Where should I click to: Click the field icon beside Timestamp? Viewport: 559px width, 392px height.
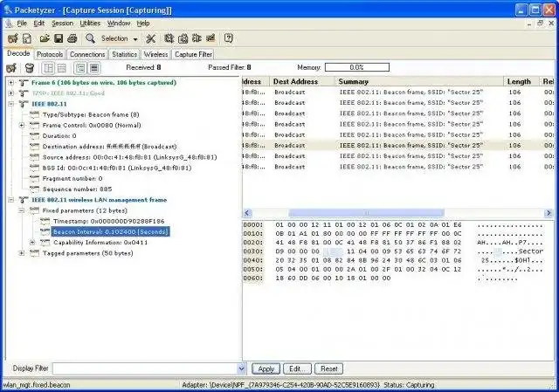pyautogui.click(x=45, y=221)
